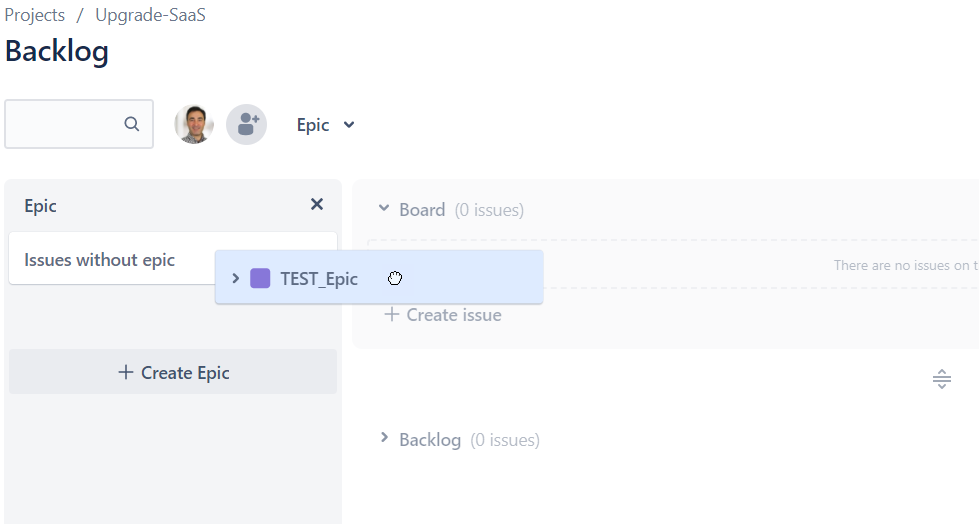This screenshot has width=979, height=524.
Task: Click the add people icon
Action: (x=247, y=124)
